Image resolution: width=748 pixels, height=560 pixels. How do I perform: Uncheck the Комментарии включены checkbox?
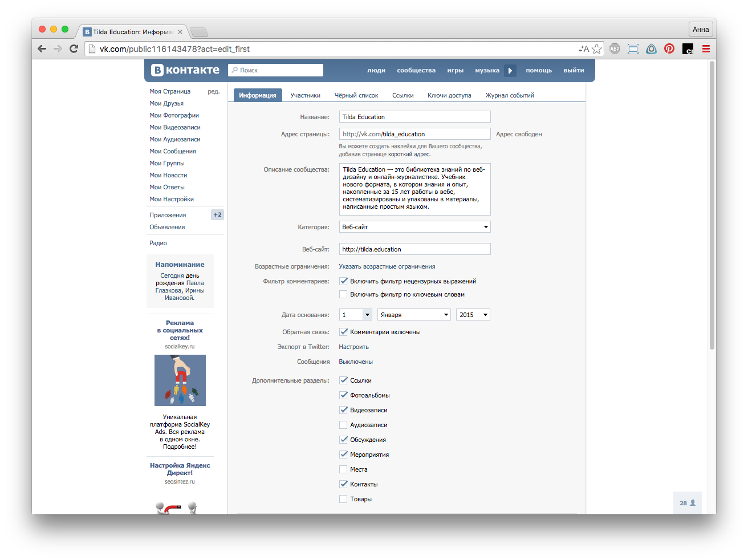pyautogui.click(x=343, y=332)
